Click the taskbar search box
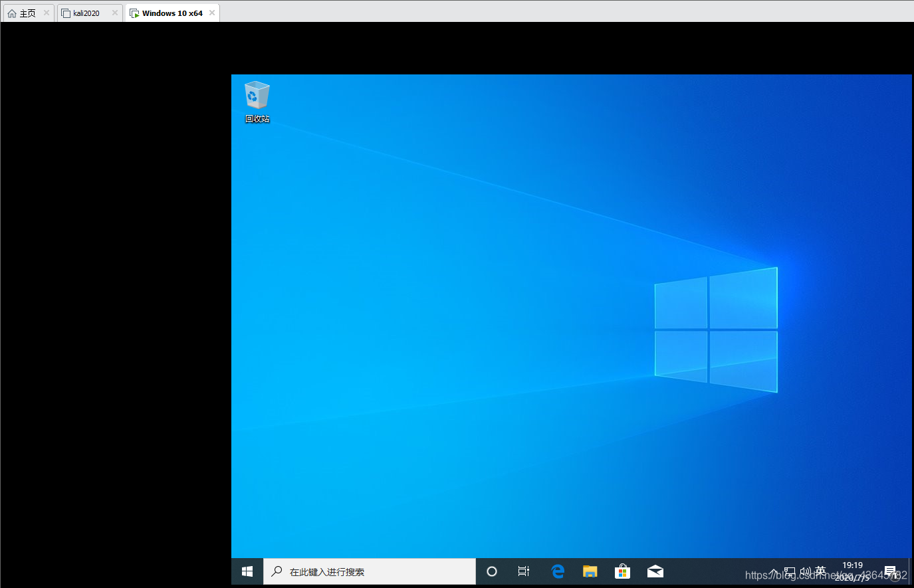Screen dimensions: 914x588 [370, 571]
